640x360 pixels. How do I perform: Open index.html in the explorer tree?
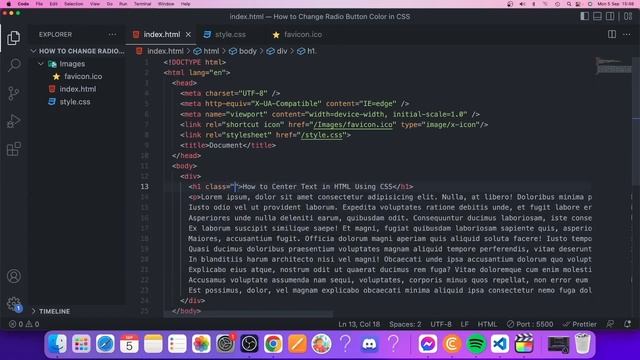[78, 89]
